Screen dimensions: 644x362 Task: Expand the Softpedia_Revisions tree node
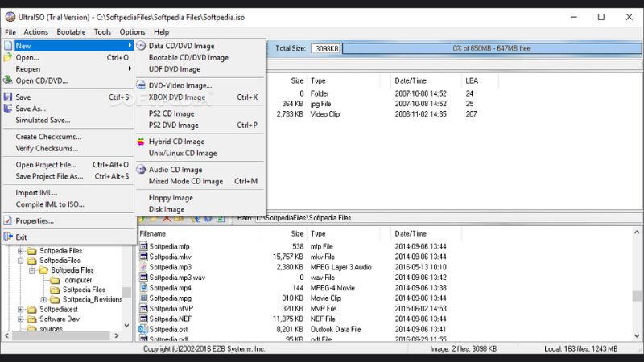(43, 299)
